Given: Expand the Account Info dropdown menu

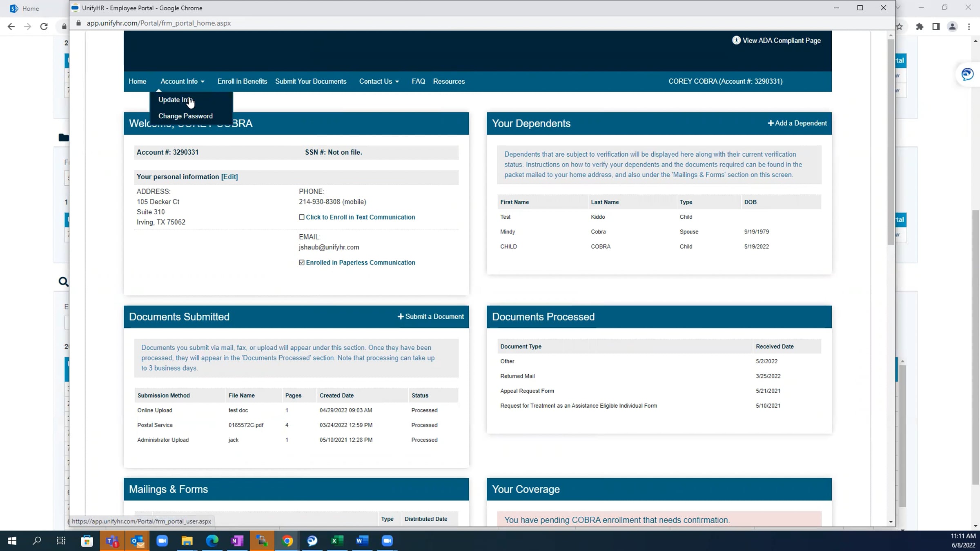Looking at the screenshot, I should pyautogui.click(x=182, y=81).
